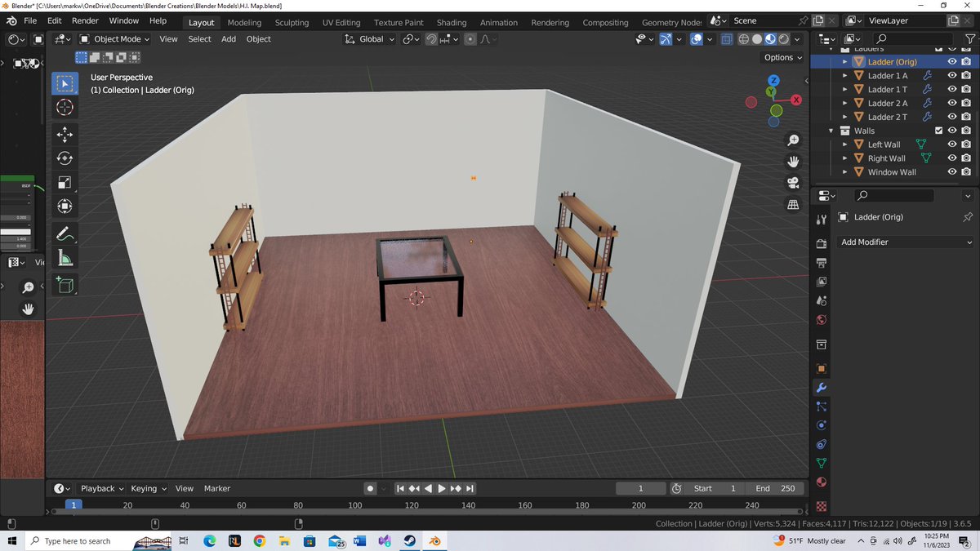The width and height of the screenshot is (980, 551).
Task: Toggle snapping magnet in the header
Action: (x=431, y=39)
